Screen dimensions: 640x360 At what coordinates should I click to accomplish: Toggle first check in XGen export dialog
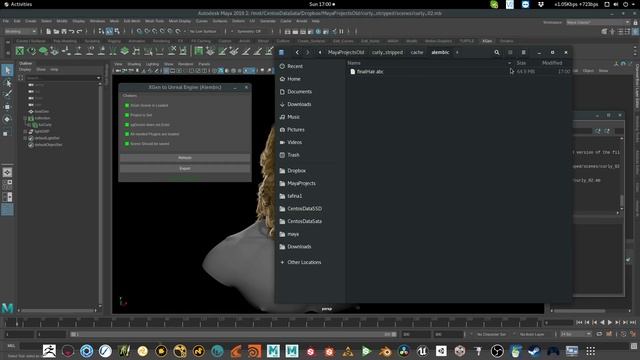(x=127, y=105)
